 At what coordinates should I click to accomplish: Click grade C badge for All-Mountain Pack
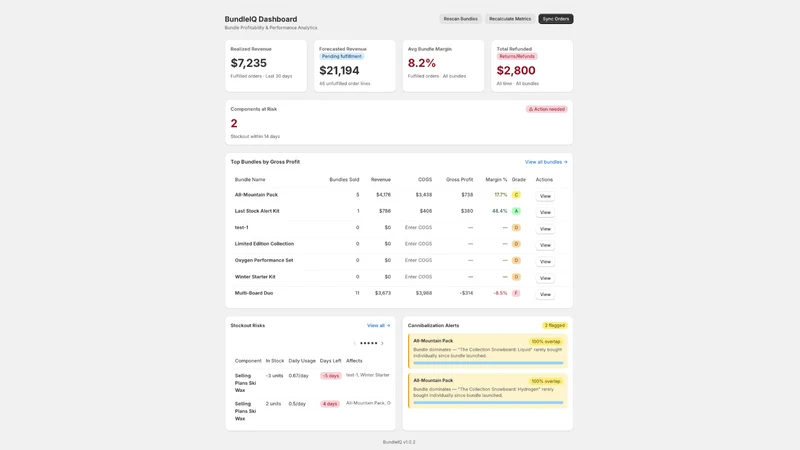point(516,195)
